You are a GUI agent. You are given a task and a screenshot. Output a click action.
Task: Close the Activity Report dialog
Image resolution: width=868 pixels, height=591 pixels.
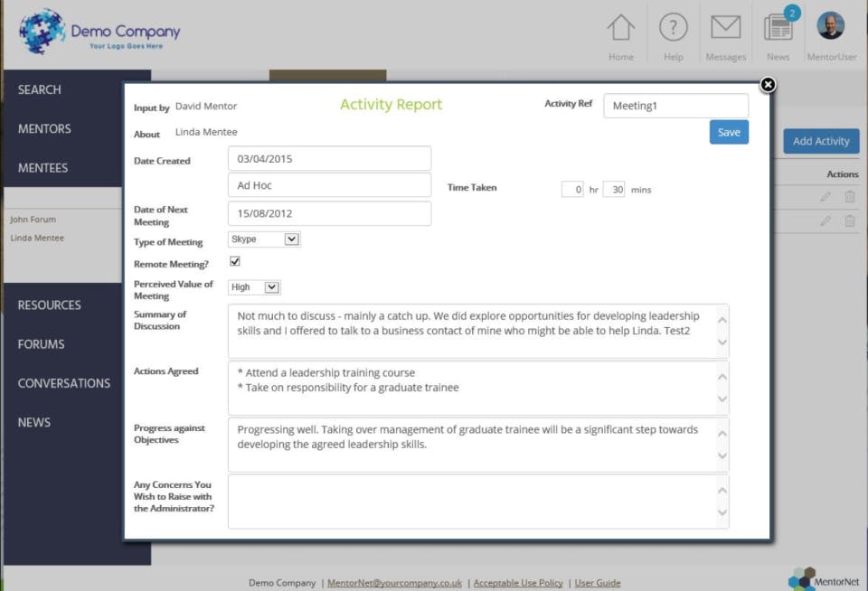coord(768,85)
